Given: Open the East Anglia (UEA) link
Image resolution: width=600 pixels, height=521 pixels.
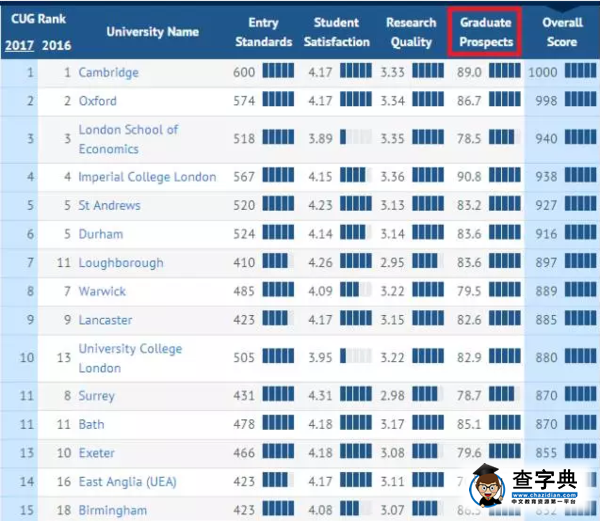Looking at the screenshot, I should (127, 482).
